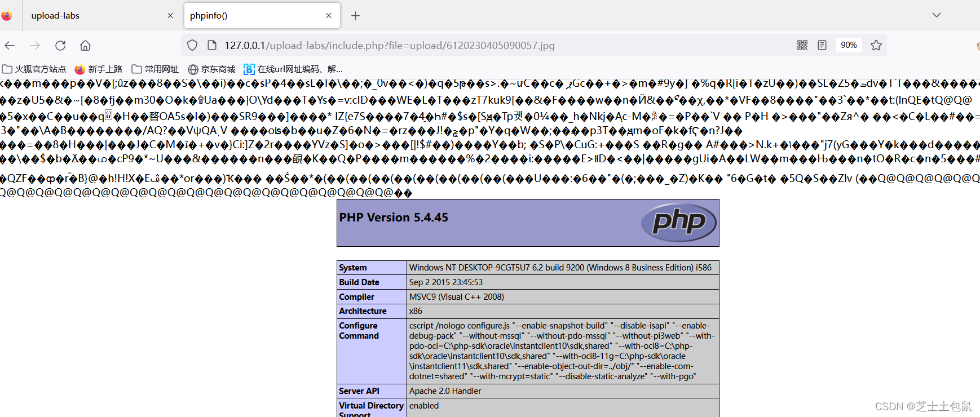Open the 新手上路 bookmark
980x417 pixels.
coord(99,69)
